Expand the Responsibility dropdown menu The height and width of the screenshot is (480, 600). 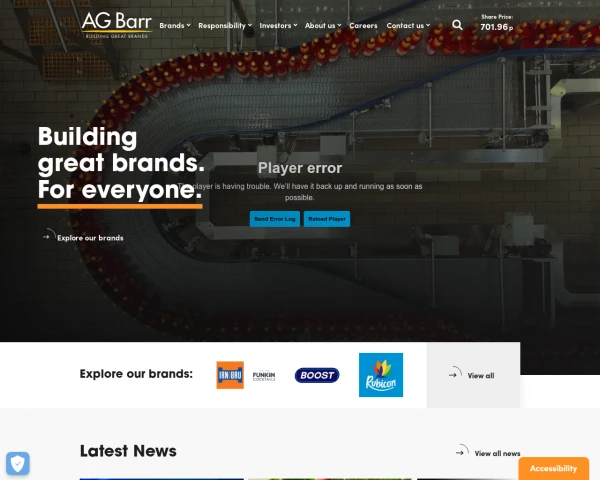click(x=225, y=26)
